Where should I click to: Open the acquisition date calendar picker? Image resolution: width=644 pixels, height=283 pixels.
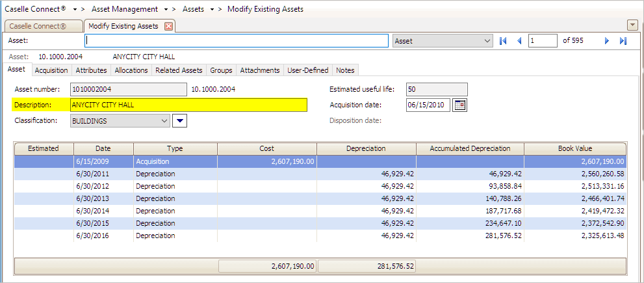(460, 105)
